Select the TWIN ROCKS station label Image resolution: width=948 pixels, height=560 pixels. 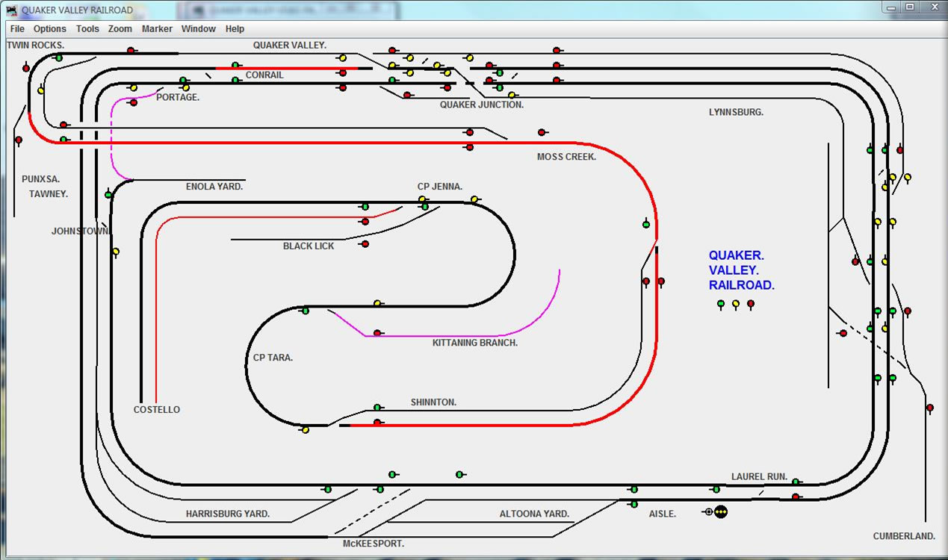[x=36, y=46]
